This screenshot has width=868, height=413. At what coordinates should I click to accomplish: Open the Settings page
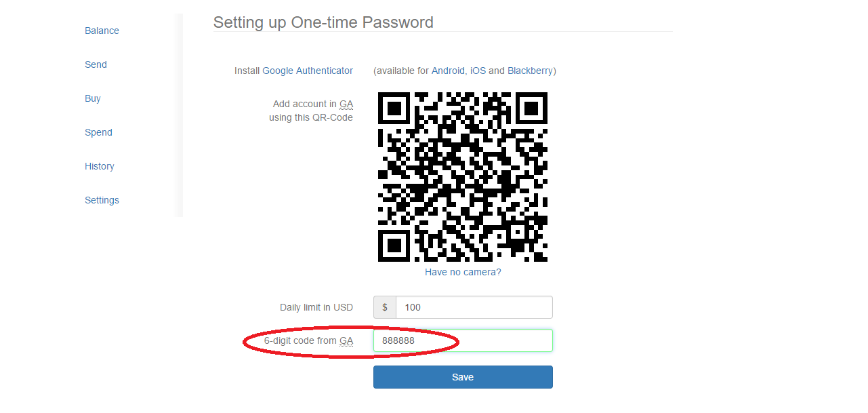pos(102,200)
